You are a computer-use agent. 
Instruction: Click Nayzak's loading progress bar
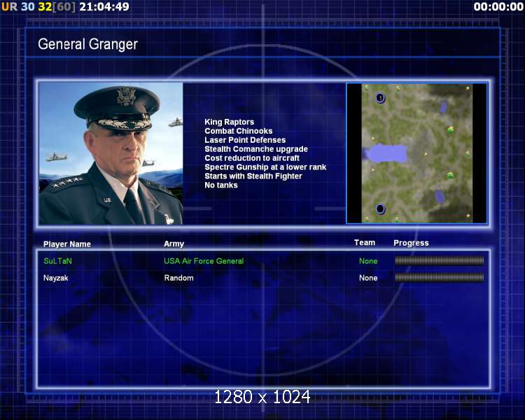tap(440, 277)
